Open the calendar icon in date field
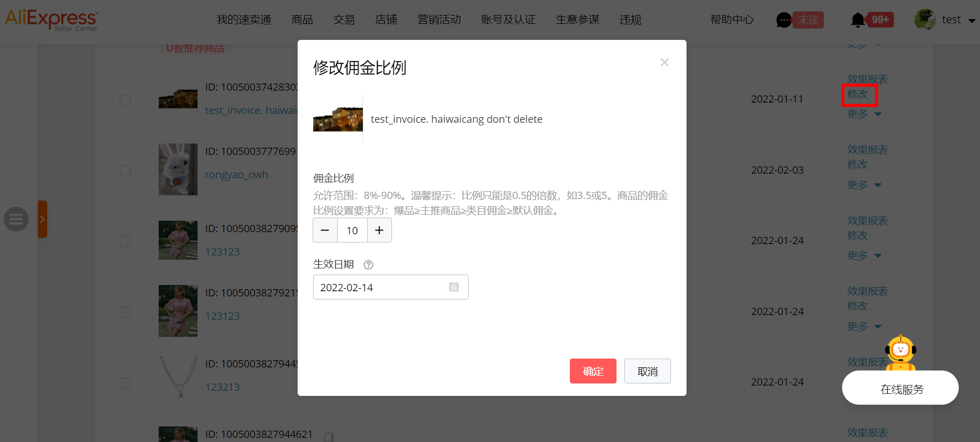The image size is (980, 442). pyautogui.click(x=454, y=287)
